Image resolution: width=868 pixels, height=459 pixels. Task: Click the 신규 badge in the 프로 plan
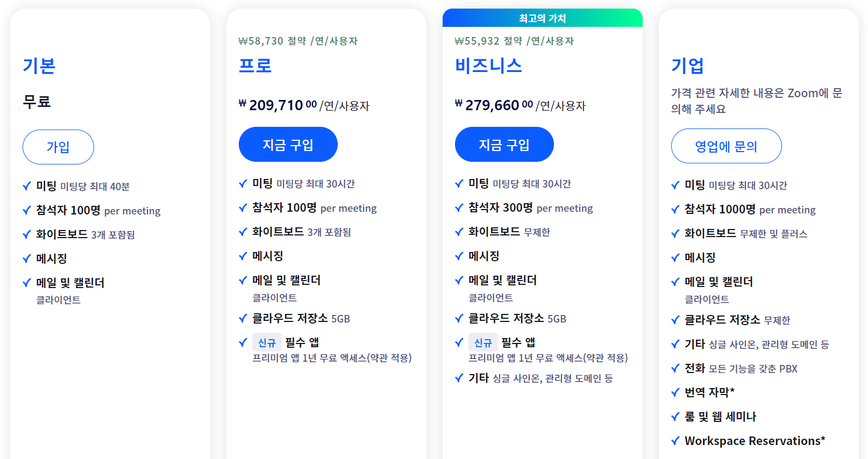[267, 342]
